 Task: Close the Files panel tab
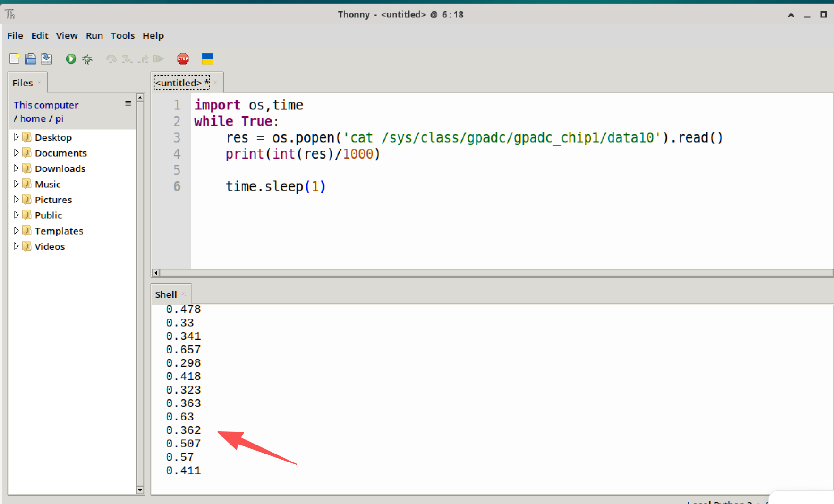tap(40, 82)
